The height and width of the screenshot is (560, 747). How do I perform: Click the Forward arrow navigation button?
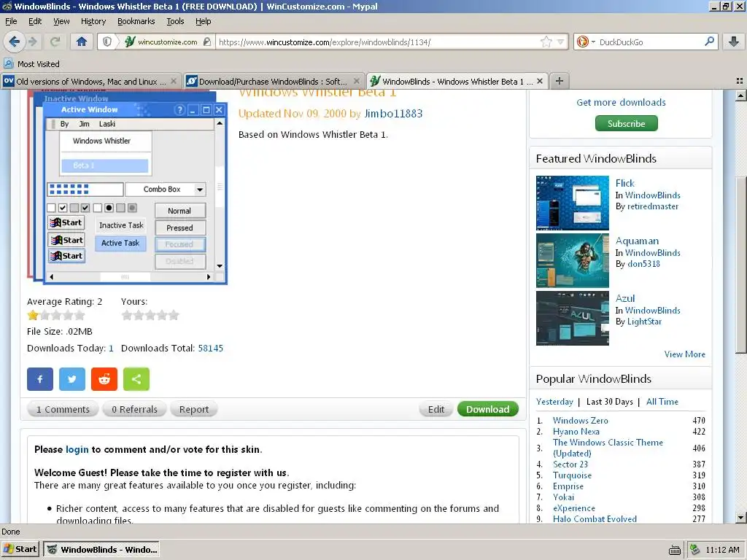(33, 42)
